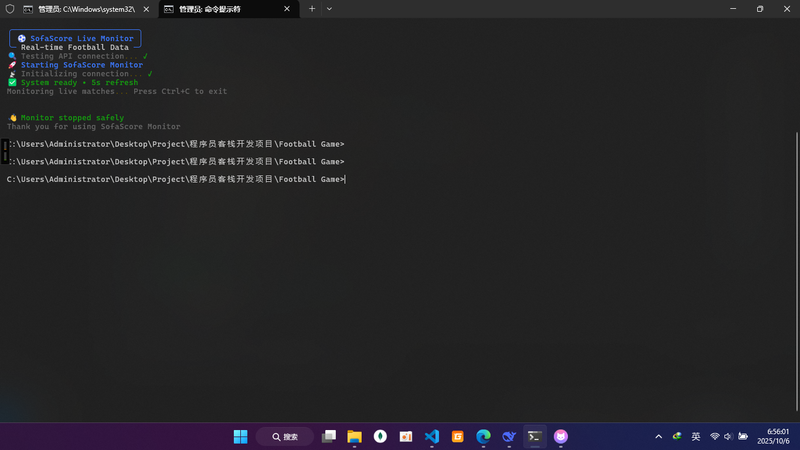
Task: Click the battery status icon
Action: (x=743, y=437)
